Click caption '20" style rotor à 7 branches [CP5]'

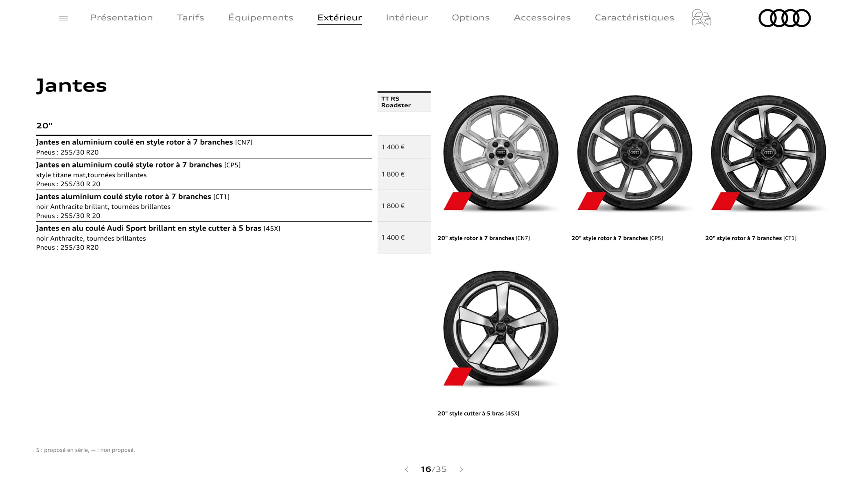[x=617, y=238]
